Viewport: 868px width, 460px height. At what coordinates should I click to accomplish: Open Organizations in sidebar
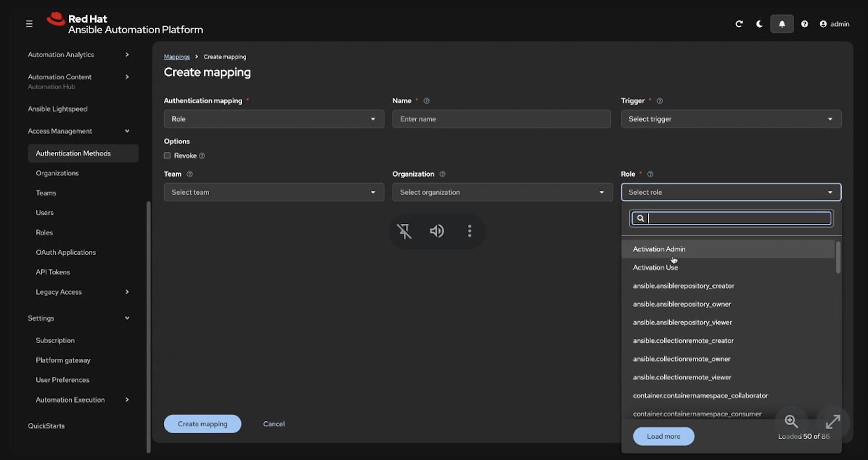[x=57, y=173]
